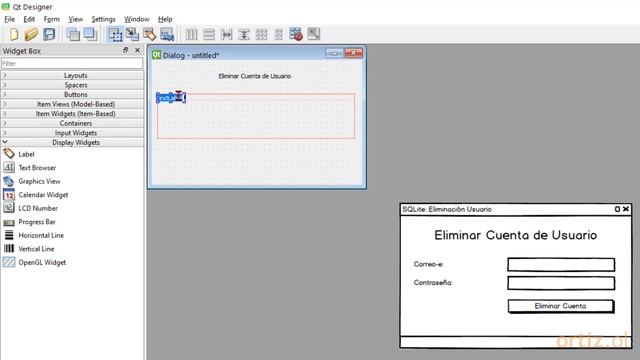
Task: Click the Correo-e input field in mockup
Action: tap(561, 264)
